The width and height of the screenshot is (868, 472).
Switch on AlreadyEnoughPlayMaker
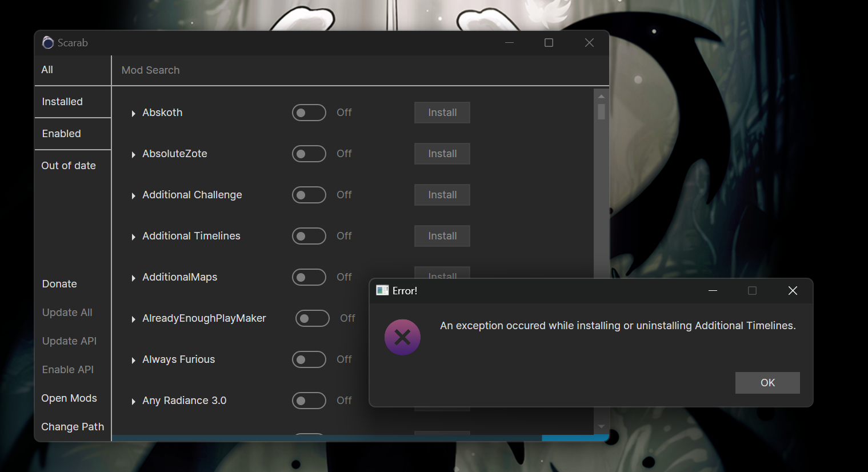point(313,318)
